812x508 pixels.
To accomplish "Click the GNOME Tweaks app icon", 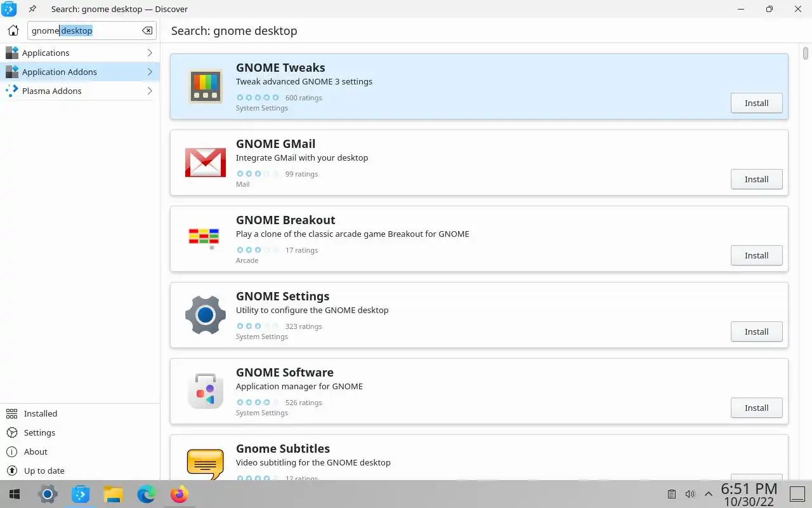I will [206, 86].
